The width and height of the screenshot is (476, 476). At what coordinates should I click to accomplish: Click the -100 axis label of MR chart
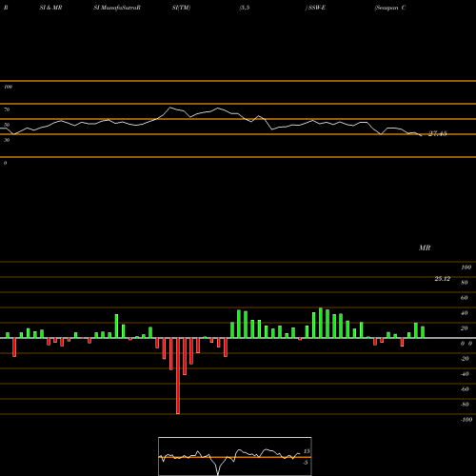466,420
